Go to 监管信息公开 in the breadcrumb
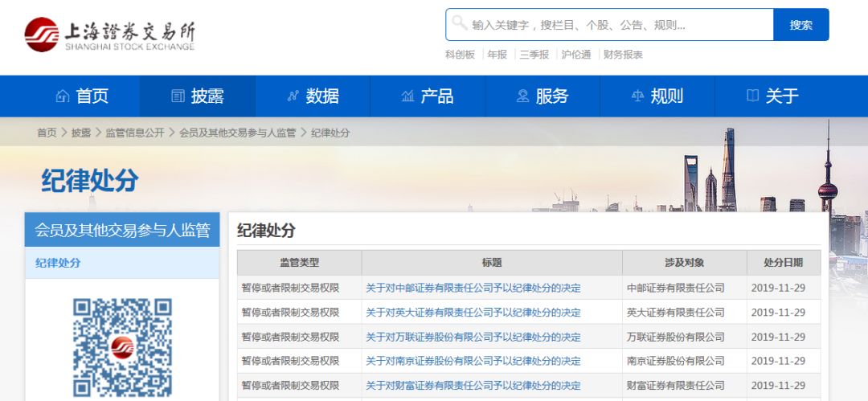The image size is (868, 401). coord(135,133)
